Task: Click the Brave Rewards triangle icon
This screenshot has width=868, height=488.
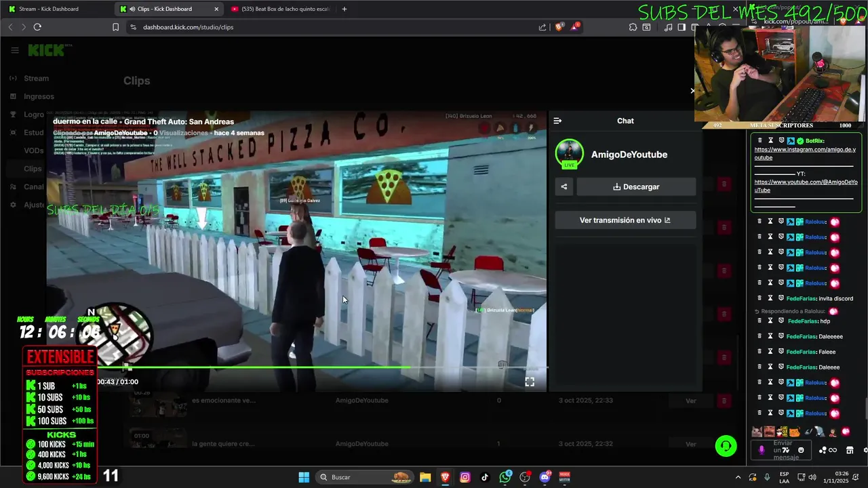Action: click(x=575, y=27)
